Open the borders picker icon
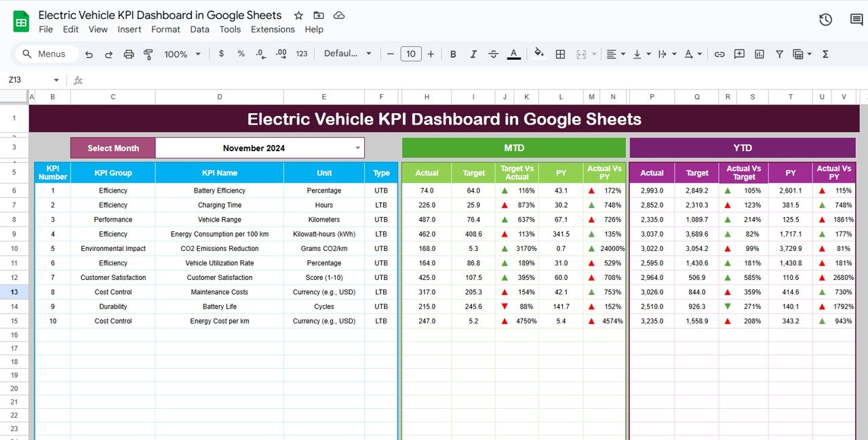 click(x=560, y=54)
